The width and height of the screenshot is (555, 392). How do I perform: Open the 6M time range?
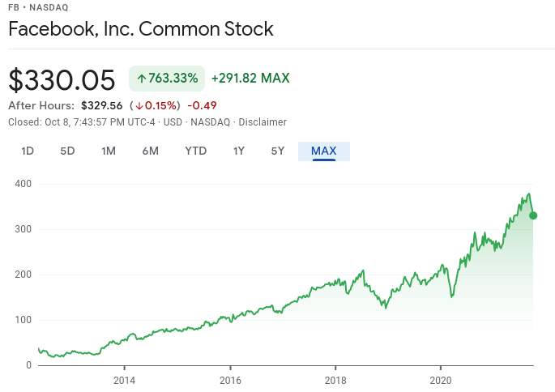pyautogui.click(x=150, y=151)
